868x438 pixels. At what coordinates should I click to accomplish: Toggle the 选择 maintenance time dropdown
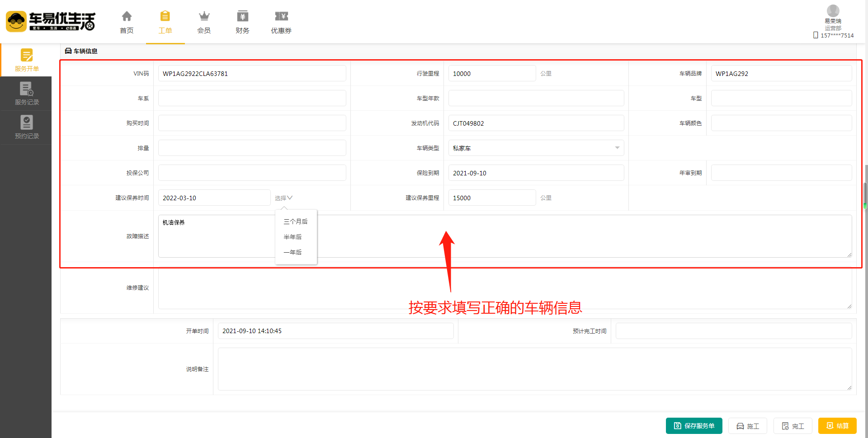point(283,198)
